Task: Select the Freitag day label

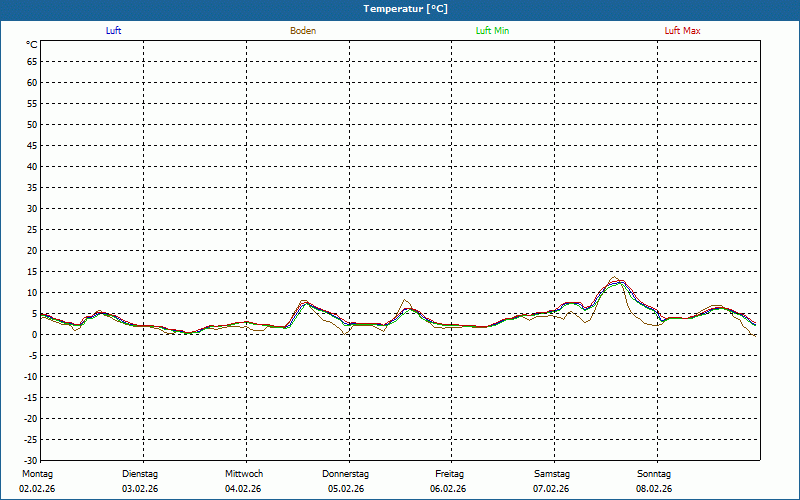Action: pos(449,474)
